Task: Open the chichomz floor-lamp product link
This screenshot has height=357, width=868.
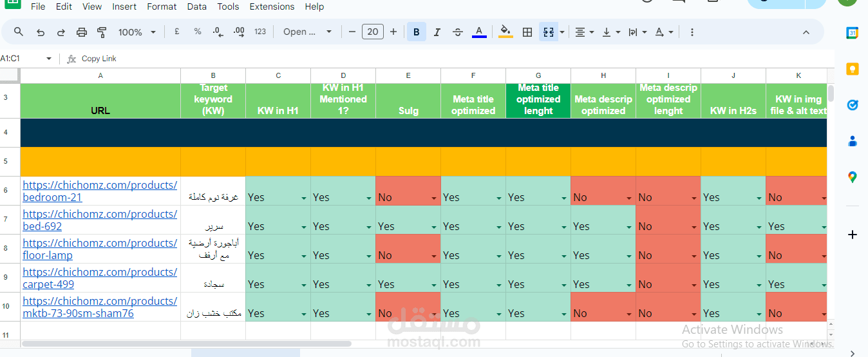Action: point(100,249)
